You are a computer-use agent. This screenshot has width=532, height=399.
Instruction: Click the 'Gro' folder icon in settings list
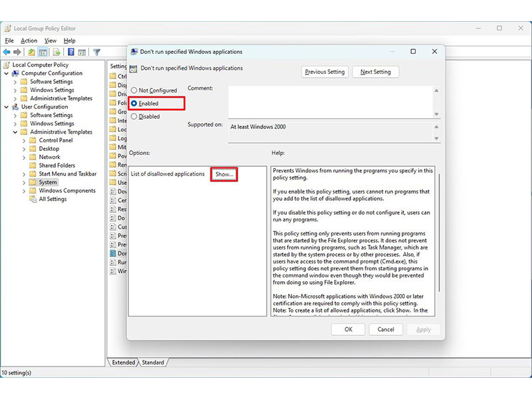(113, 111)
